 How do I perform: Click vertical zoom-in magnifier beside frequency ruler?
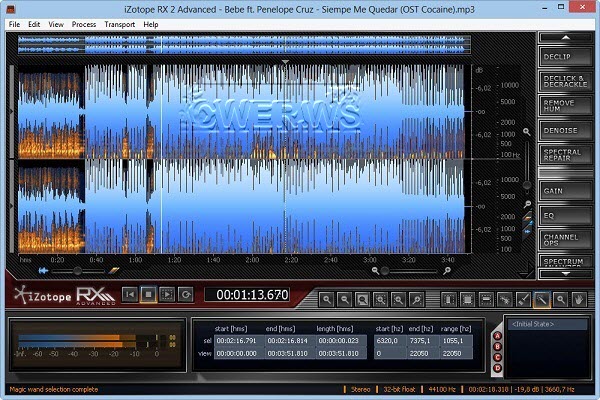[527, 132]
